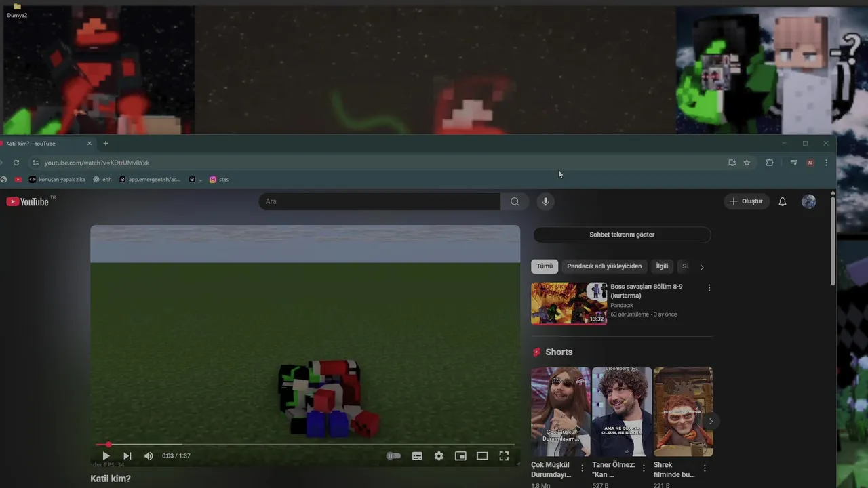The width and height of the screenshot is (868, 488).
Task: Open the truncated emergent bookmark icon
Action: click(x=195, y=180)
